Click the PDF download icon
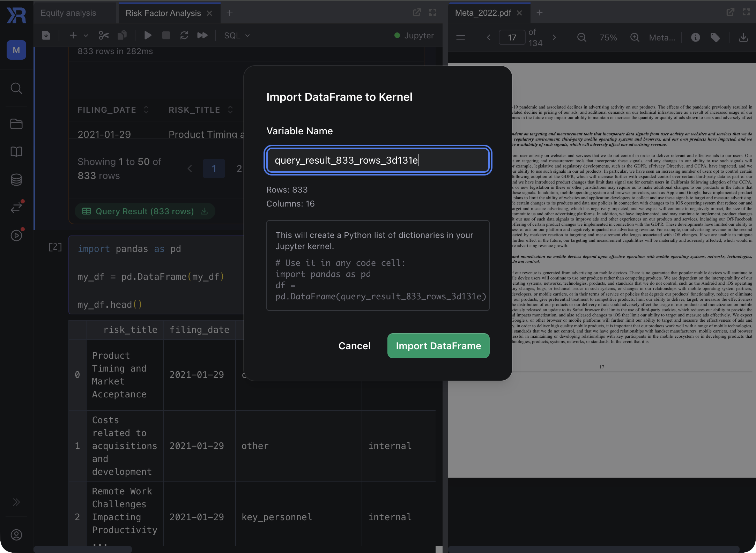The image size is (756, 553). point(743,37)
